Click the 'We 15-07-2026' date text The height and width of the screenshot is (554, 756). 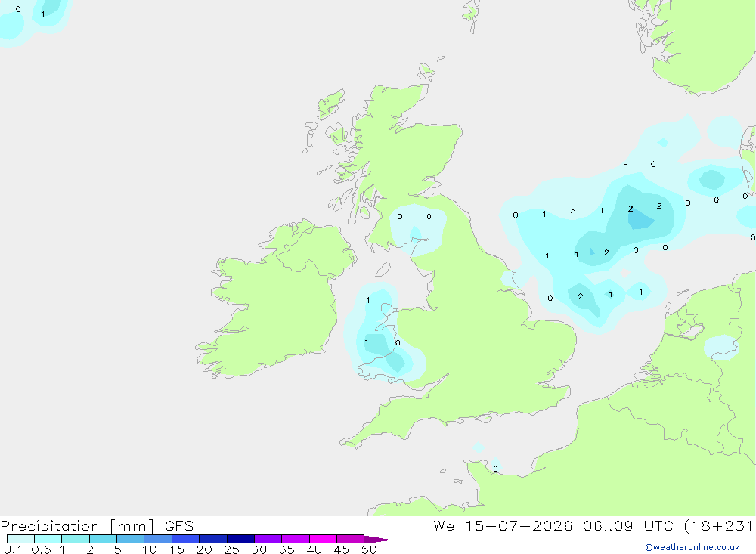[503, 525]
